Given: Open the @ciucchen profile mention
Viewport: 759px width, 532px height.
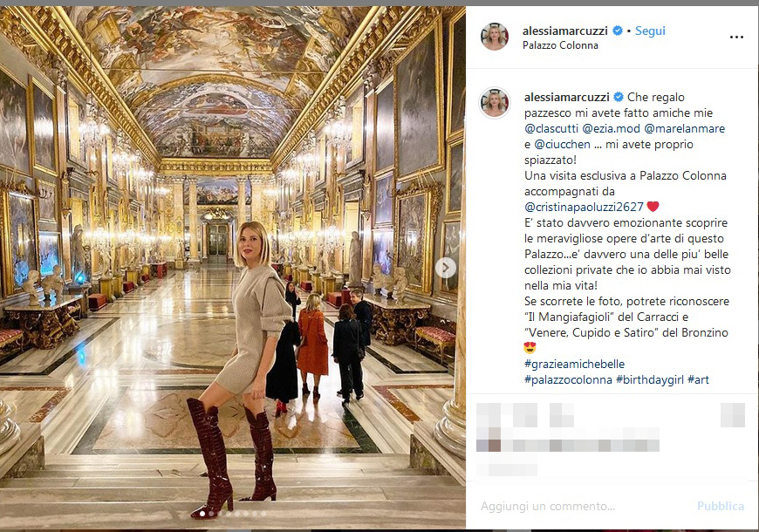Looking at the screenshot, I should pyautogui.click(x=562, y=144).
